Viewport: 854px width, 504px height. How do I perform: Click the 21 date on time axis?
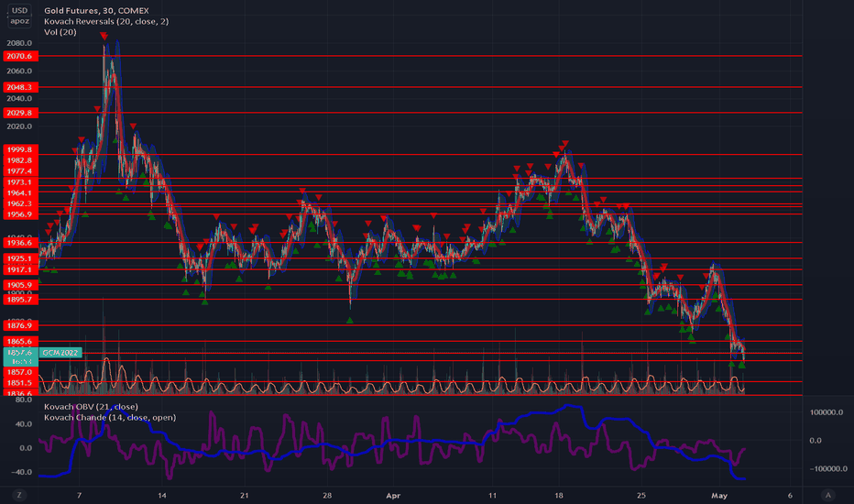(244, 495)
